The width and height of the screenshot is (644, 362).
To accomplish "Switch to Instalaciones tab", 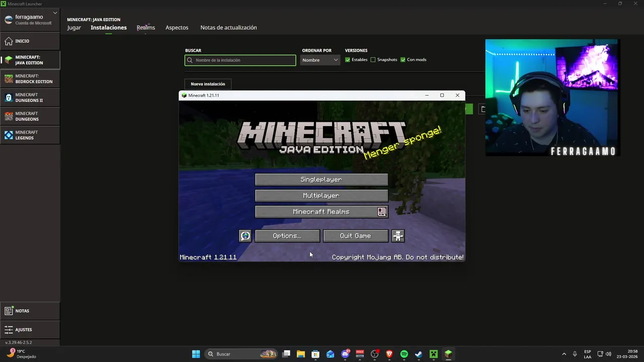I will (109, 28).
